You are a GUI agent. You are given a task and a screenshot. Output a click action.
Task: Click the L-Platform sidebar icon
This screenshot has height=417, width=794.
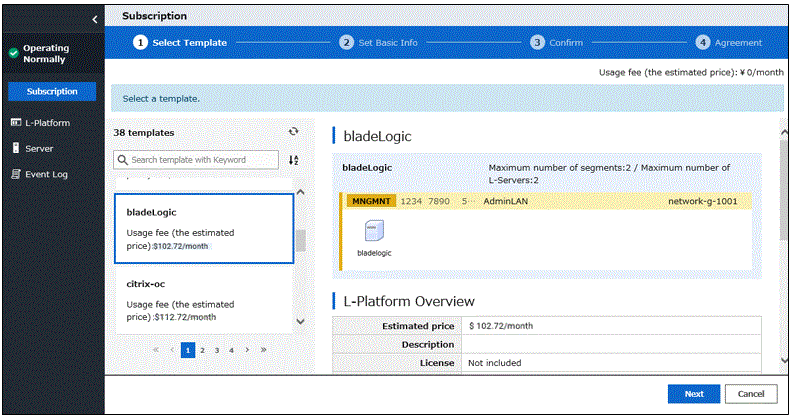click(x=16, y=122)
